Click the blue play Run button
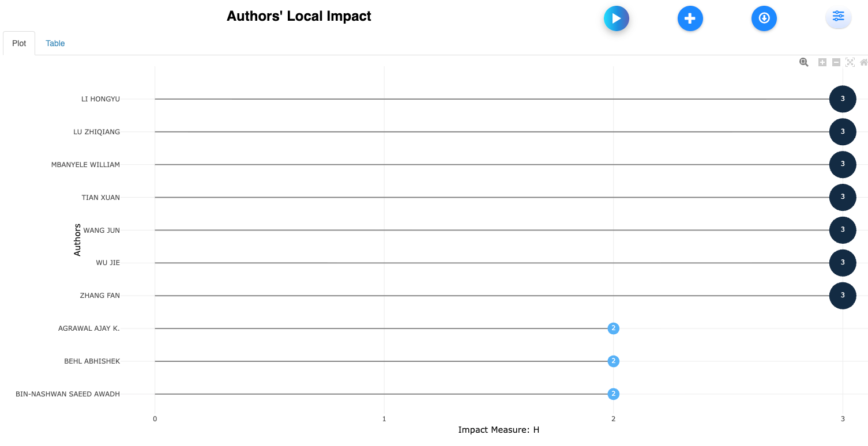 (616, 18)
